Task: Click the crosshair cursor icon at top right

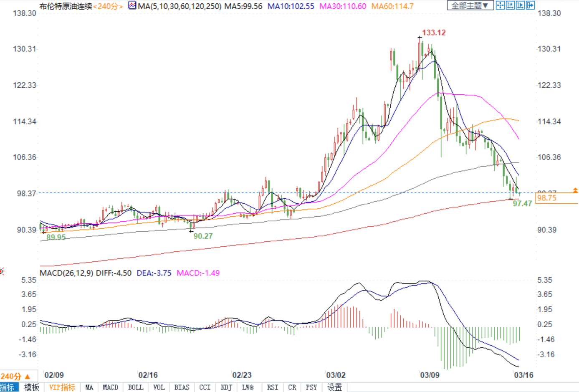Action: [x=500, y=5]
